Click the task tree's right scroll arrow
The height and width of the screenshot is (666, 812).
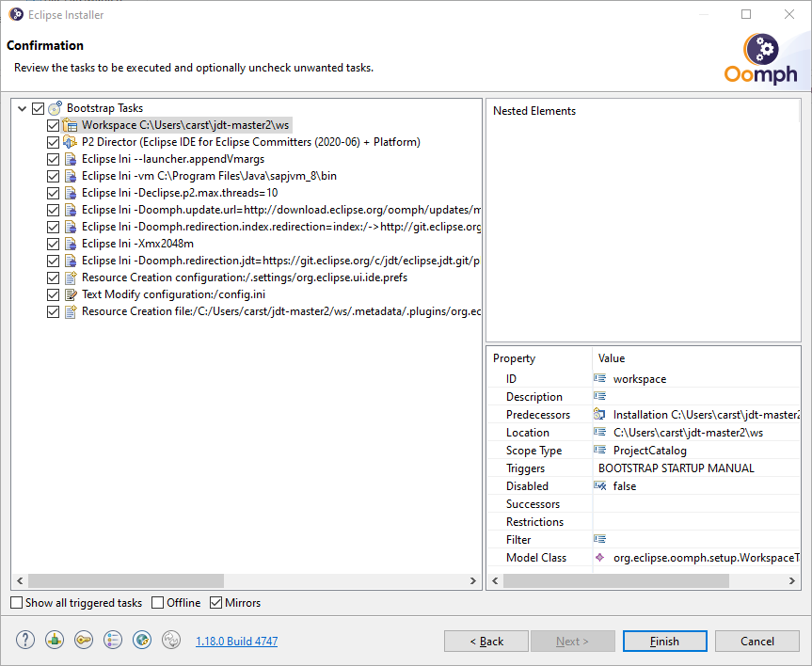coord(472,580)
